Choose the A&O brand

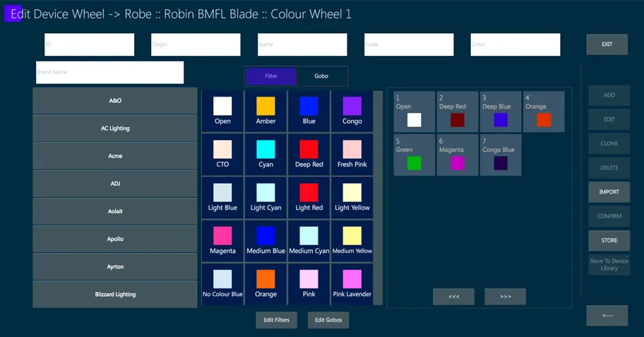115,101
